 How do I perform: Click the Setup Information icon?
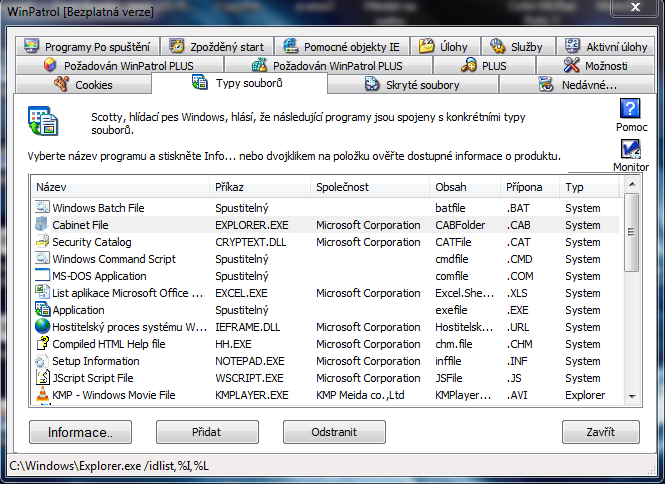(x=42, y=361)
